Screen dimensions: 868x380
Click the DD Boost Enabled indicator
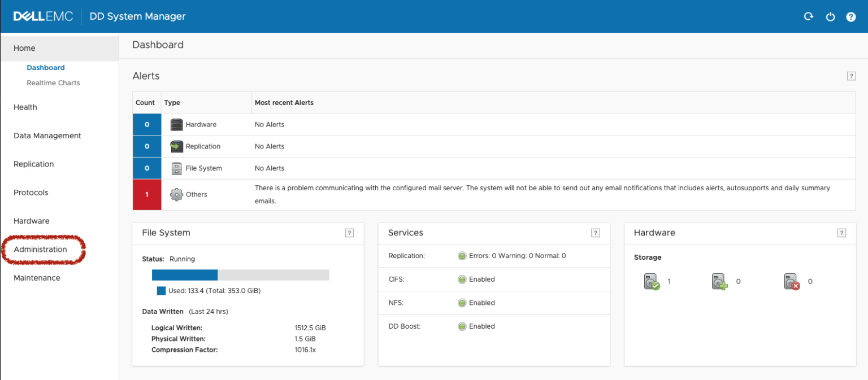(x=462, y=326)
